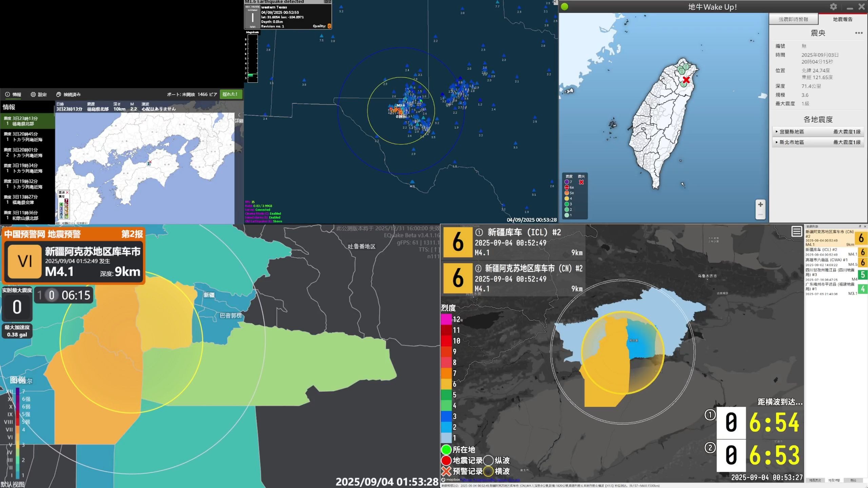The height and width of the screenshot is (488, 868).
Task: Click the 巴音郭楞 region label
Action: coord(231,316)
